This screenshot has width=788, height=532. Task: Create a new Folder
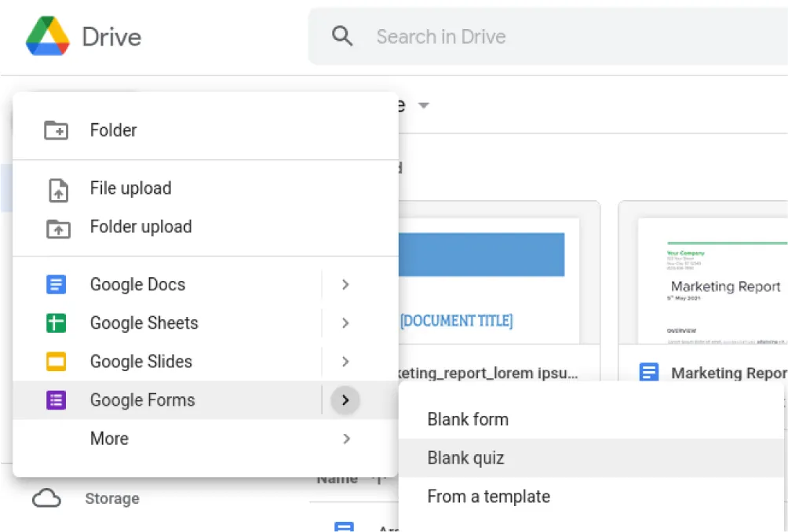pyautogui.click(x=113, y=130)
